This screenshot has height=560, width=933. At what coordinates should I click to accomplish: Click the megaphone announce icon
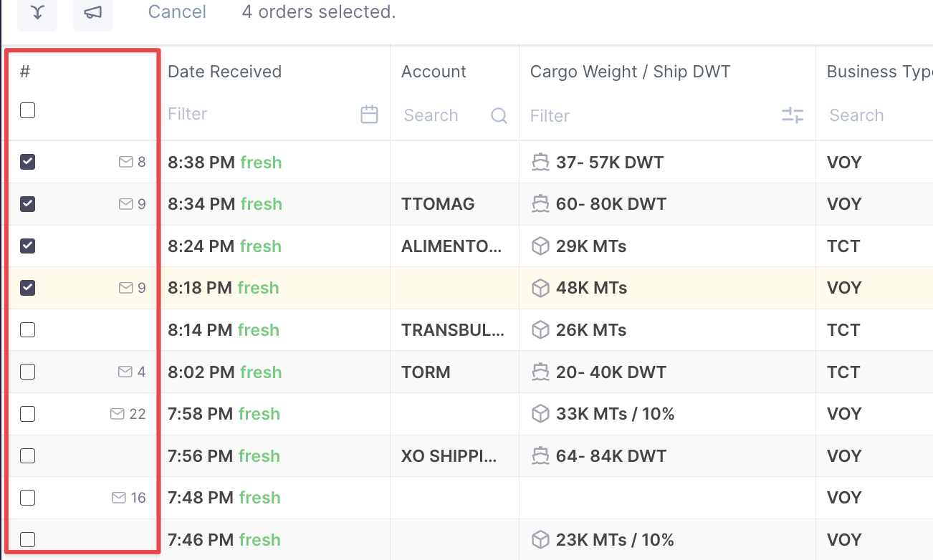(93, 14)
